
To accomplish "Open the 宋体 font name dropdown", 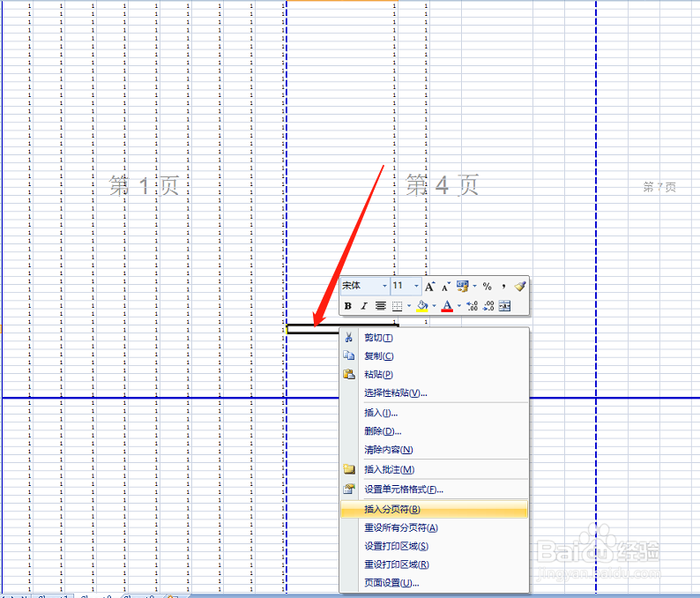I will [384, 286].
